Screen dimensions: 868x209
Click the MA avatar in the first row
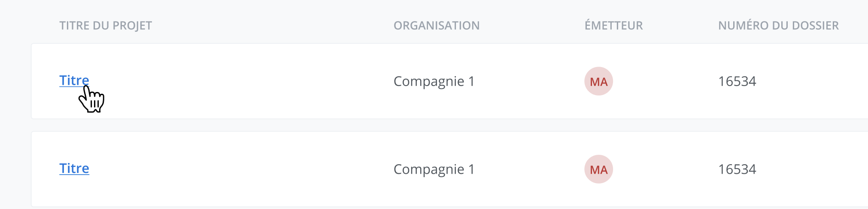(598, 81)
